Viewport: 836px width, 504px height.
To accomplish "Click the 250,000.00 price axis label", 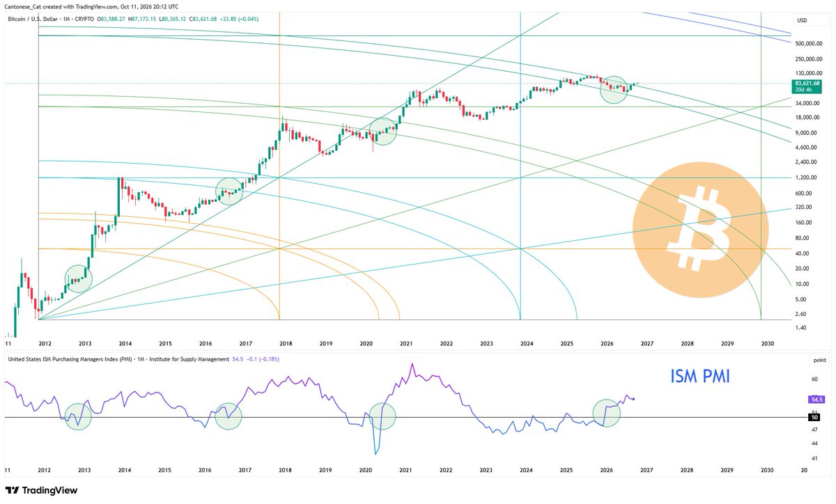I will [x=810, y=58].
